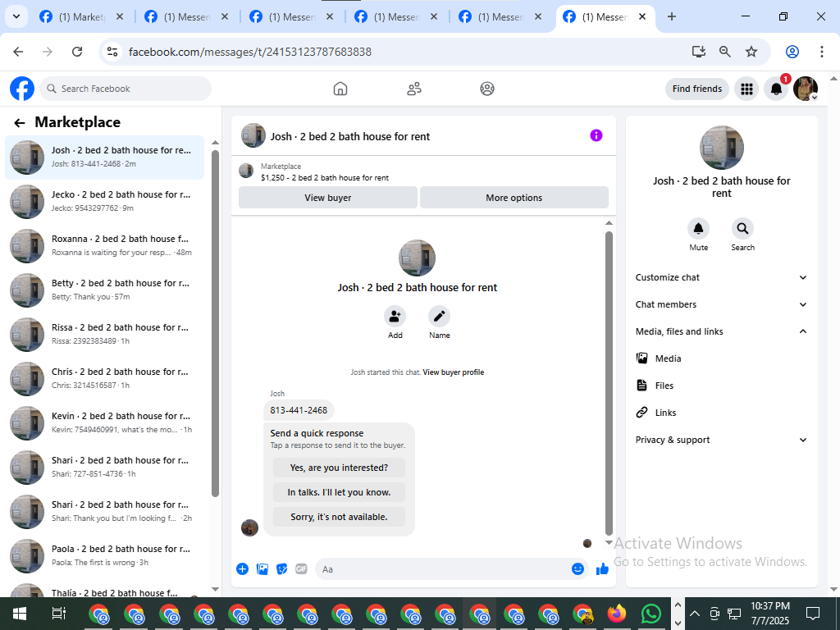Open Kevin conversation in list

104,422
